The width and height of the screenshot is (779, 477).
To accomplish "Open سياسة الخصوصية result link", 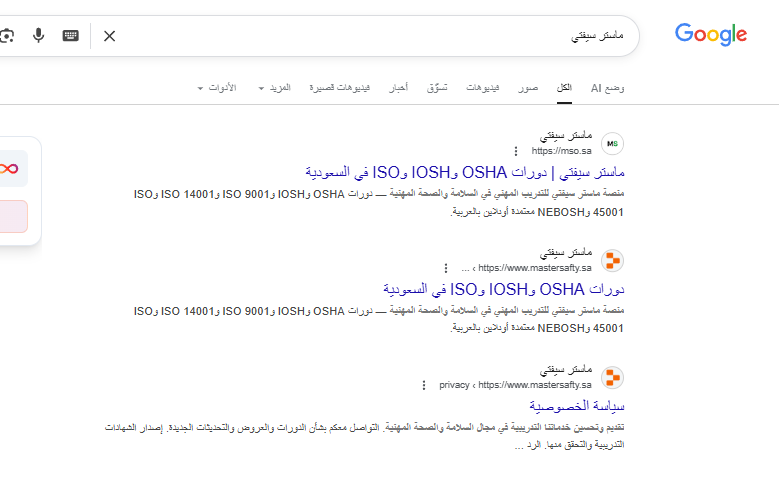I will coord(577,406).
